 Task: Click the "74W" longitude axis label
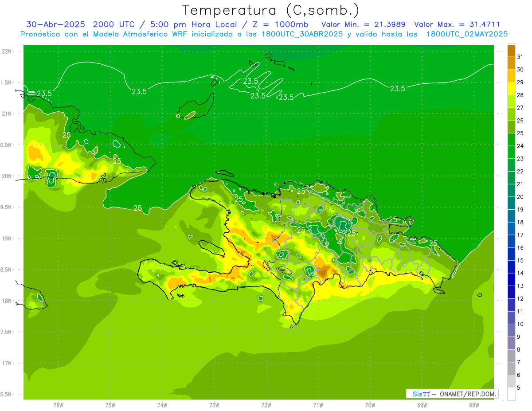coord(162,405)
